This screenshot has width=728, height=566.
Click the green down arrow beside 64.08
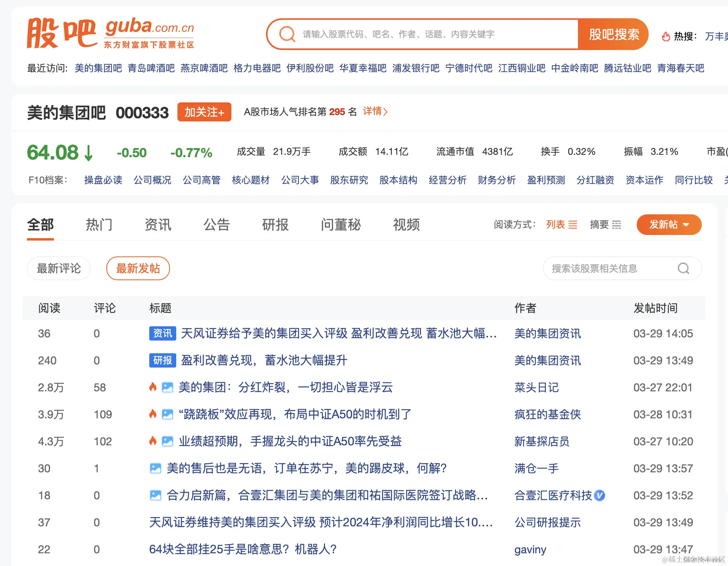tap(89, 153)
